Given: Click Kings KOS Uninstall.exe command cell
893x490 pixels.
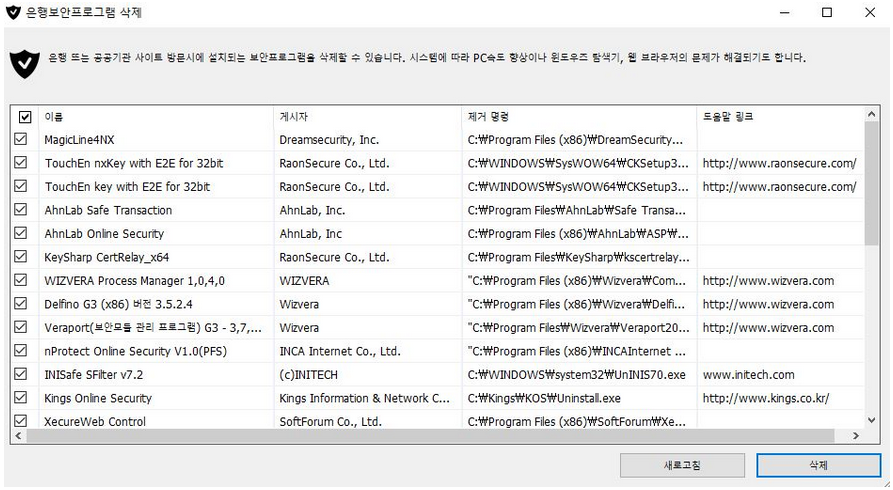Looking at the screenshot, I should [x=544, y=398].
